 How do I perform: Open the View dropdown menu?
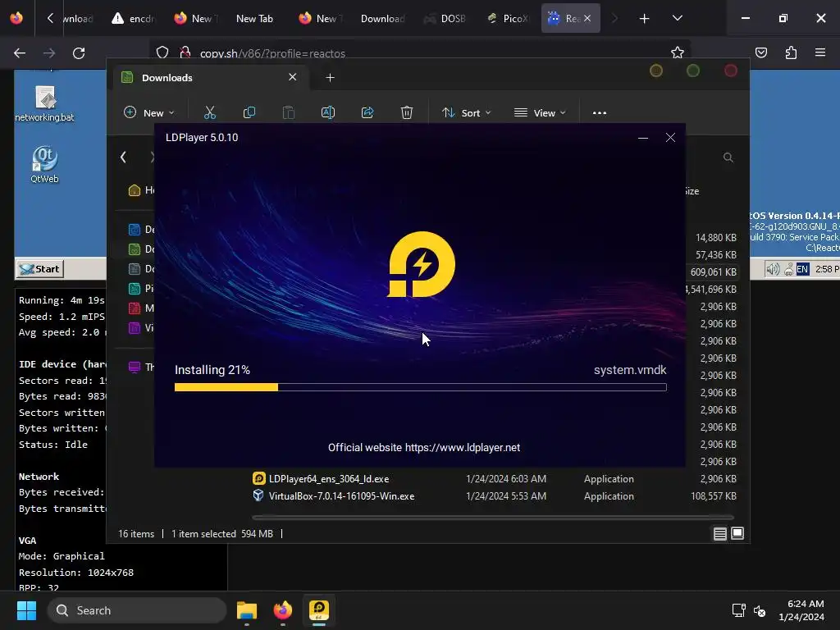point(540,112)
